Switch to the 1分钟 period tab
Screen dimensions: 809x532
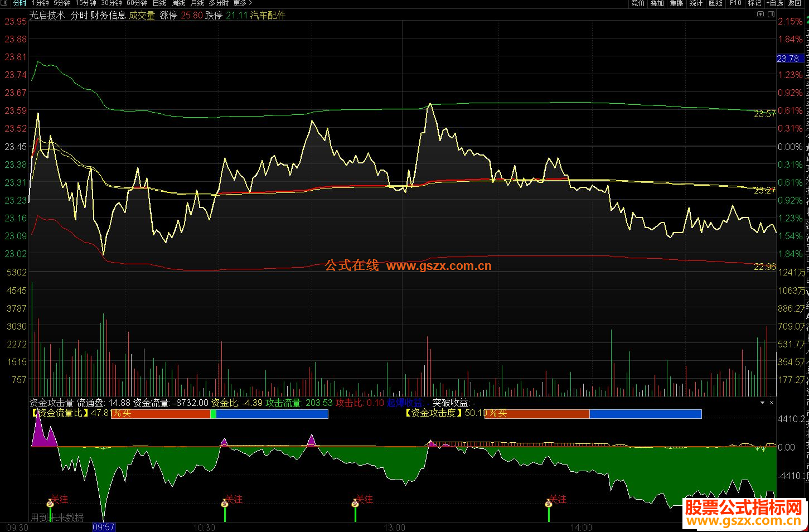coord(40,3)
